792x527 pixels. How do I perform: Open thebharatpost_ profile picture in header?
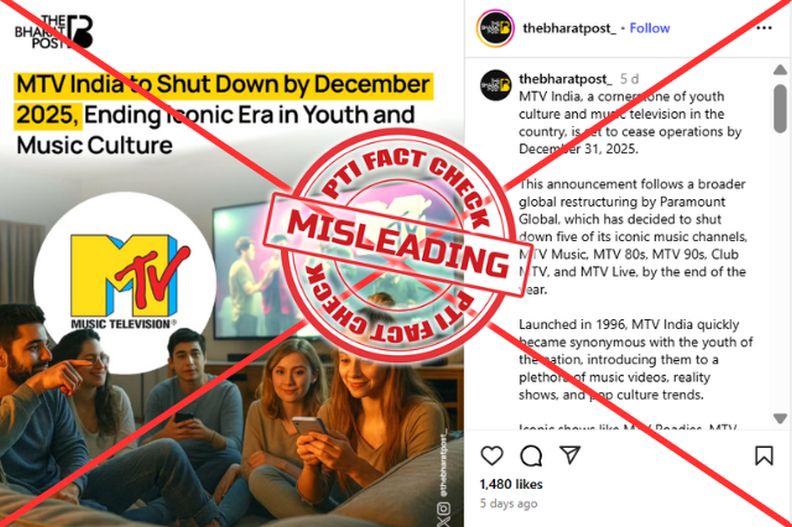pyautogui.click(x=495, y=28)
